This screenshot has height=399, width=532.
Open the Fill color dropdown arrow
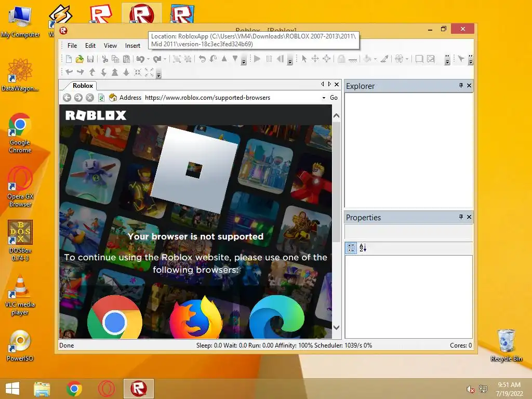coord(375,59)
